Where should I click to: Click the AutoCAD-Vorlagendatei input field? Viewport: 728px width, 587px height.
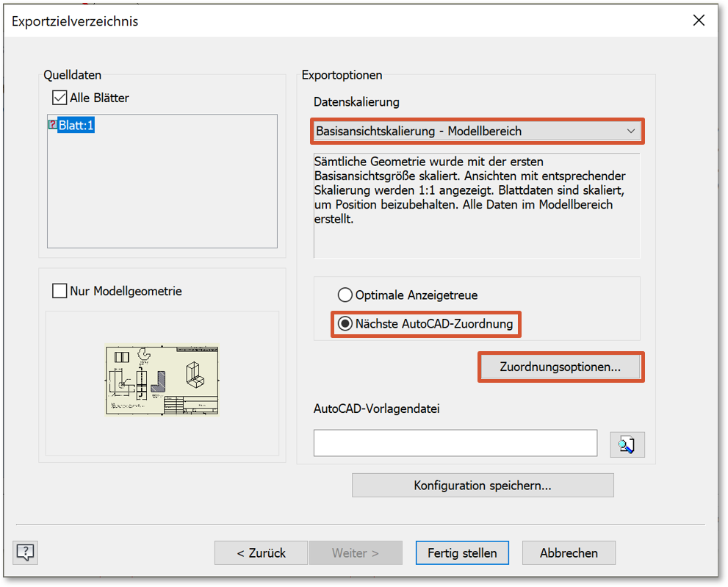[455, 443]
